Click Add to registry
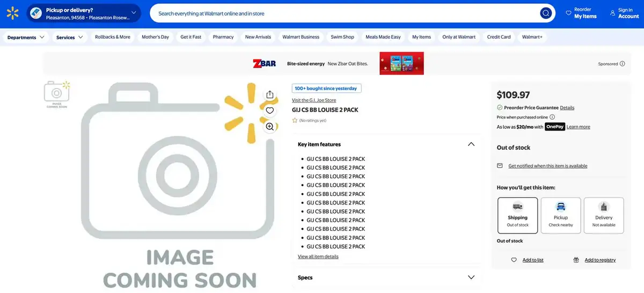Screen dimensions: 644x293 coord(600,260)
